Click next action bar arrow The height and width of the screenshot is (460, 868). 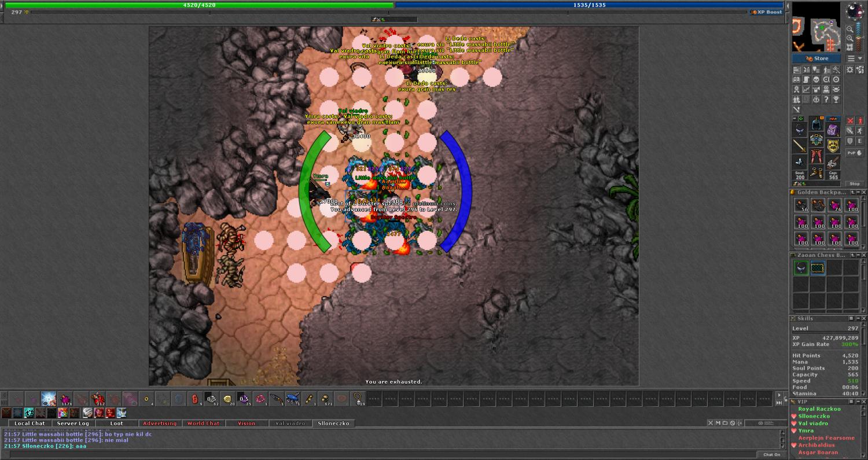click(779, 395)
